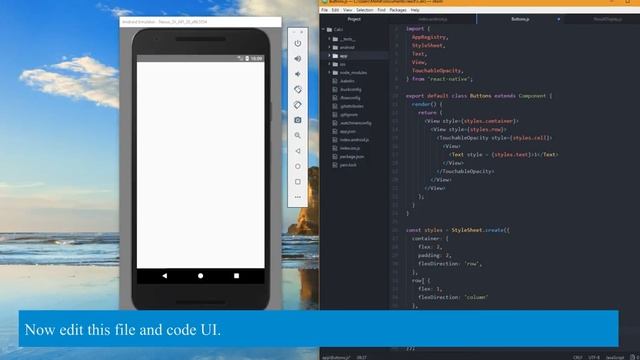Click the emulator zoom magnifier icon
Viewport: 640px width, 360px height.
(298, 136)
